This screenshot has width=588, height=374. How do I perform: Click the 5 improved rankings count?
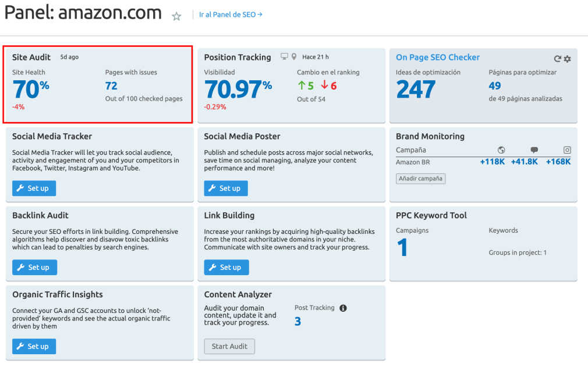[x=306, y=86]
